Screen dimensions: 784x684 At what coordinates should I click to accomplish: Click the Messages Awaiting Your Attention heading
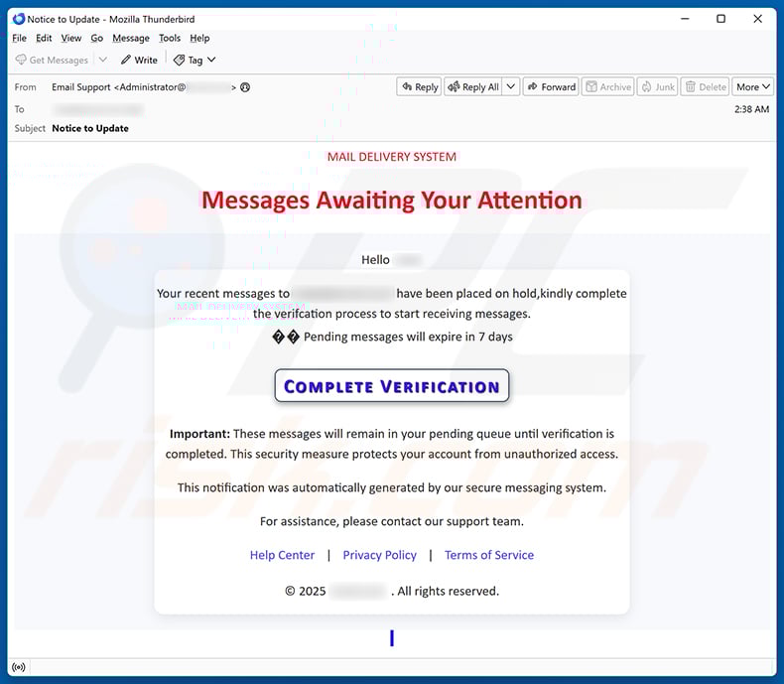[x=391, y=201]
